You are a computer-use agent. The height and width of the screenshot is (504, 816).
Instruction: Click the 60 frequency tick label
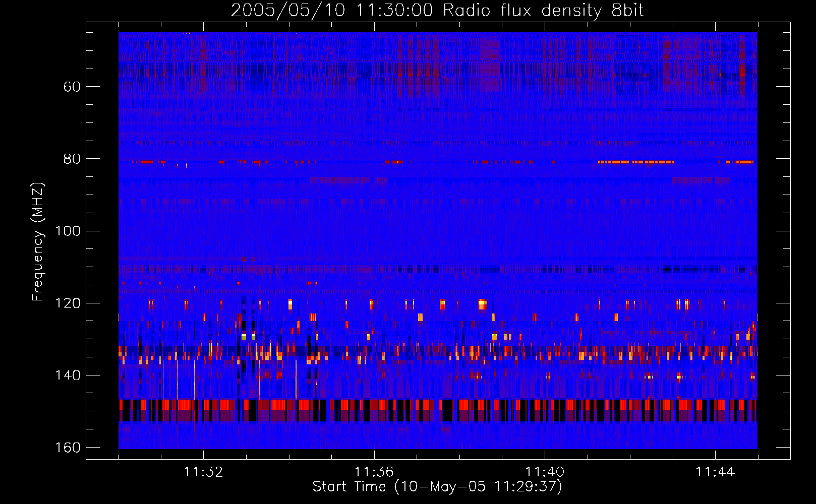coord(72,87)
